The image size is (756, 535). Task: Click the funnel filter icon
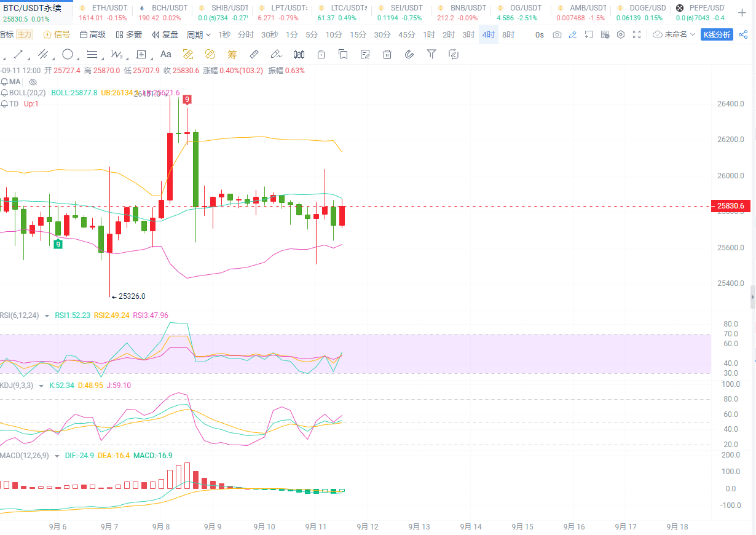point(431,54)
